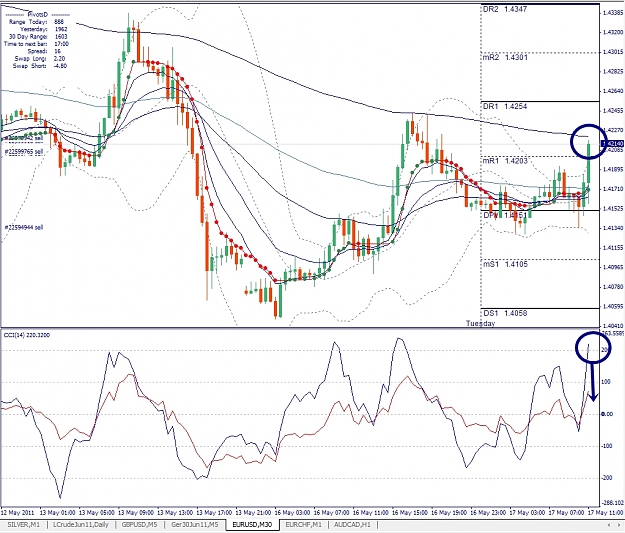Select the DR2 1.4347 pivot label
The height and width of the screenshot is (533, 625).
tap(505, 9)
